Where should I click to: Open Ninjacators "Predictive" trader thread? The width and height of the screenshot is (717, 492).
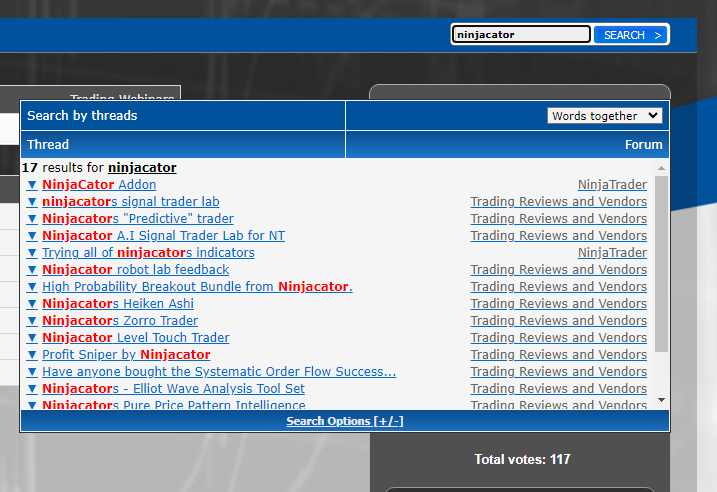pyautogui.click(x=138, y=219)
